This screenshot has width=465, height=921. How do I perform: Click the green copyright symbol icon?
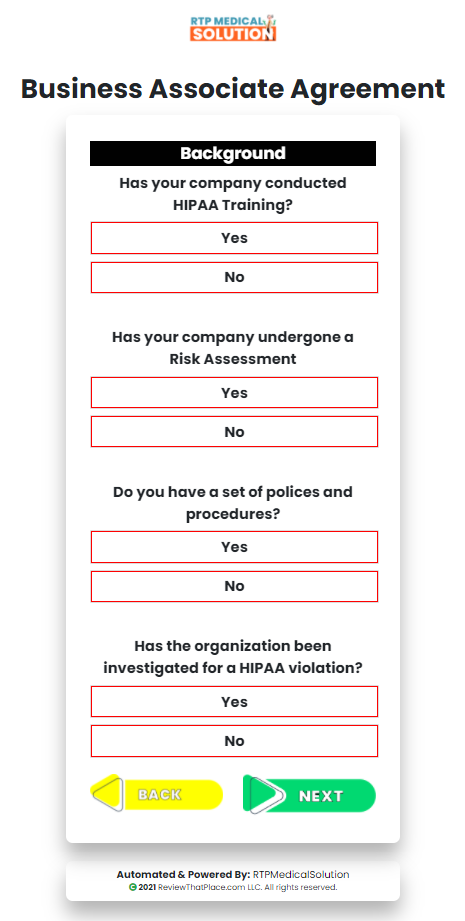pos(133,887)
